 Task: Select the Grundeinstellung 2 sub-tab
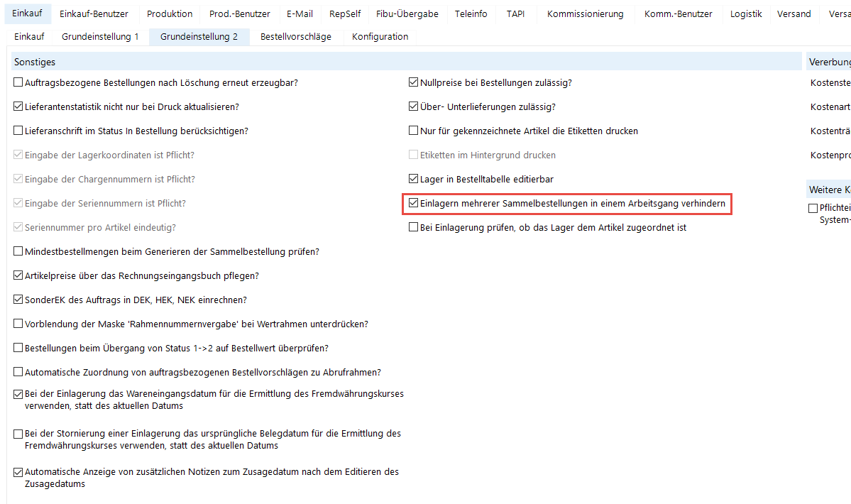point(199,36)
